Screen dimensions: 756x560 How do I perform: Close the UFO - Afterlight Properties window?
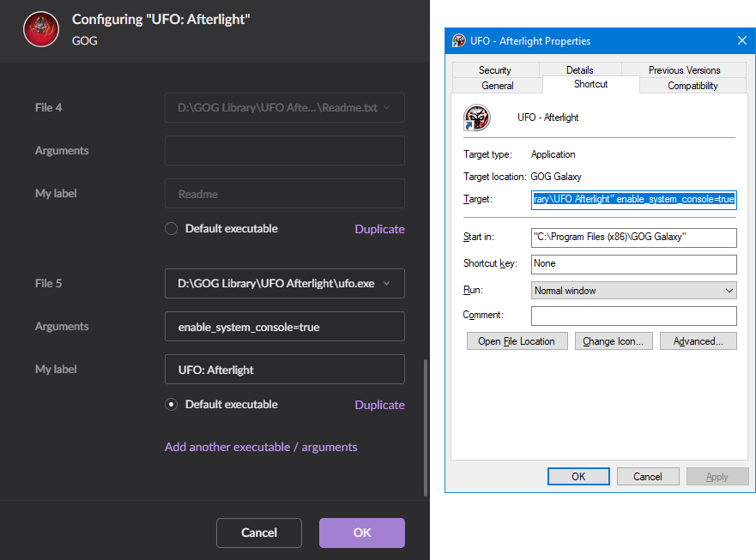point(742,40)
